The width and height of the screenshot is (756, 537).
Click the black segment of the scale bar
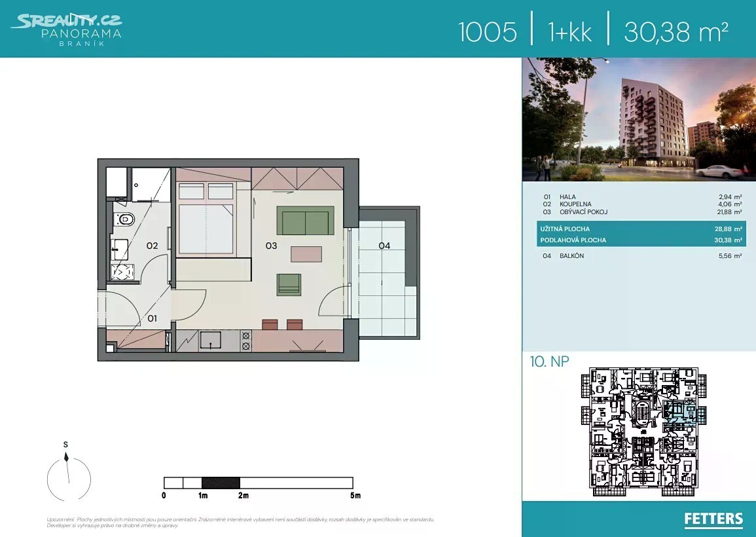tap(221, 481)
